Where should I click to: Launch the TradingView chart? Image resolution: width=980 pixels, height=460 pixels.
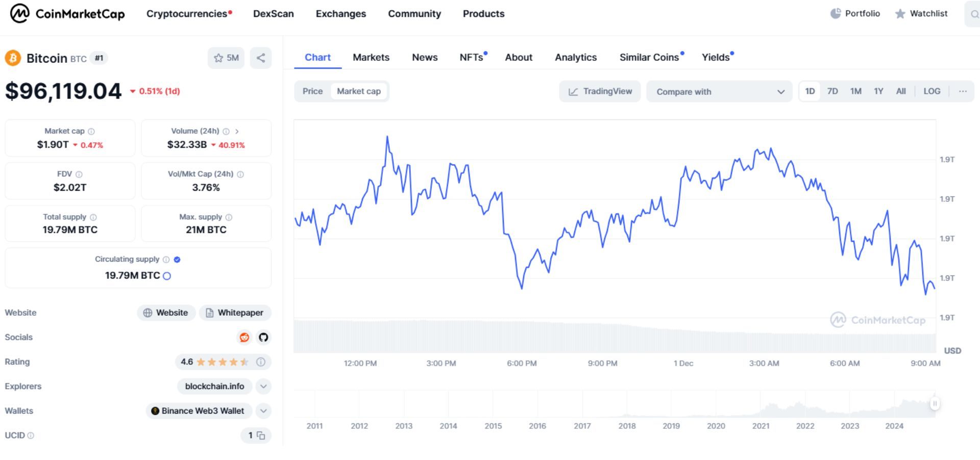(x=600, y=91)
